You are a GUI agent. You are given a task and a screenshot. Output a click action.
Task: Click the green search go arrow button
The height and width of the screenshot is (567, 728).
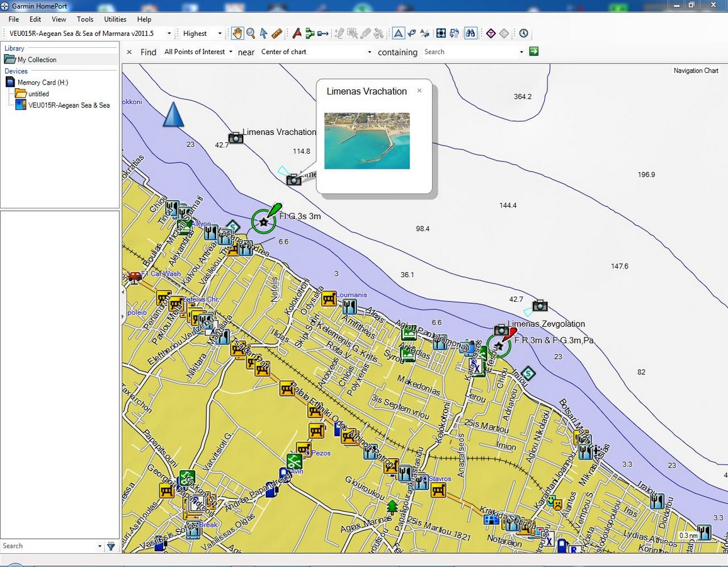[534, 51]
